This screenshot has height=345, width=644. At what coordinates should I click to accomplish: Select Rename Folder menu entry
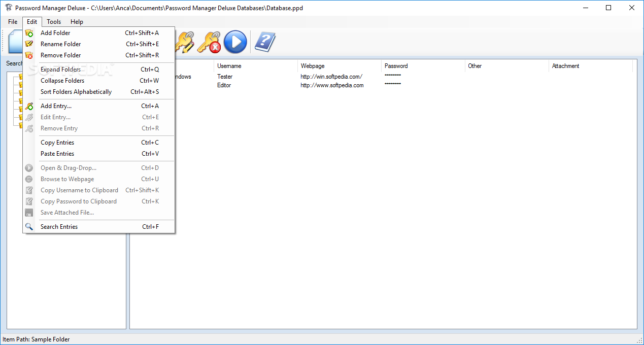point(99,44)
